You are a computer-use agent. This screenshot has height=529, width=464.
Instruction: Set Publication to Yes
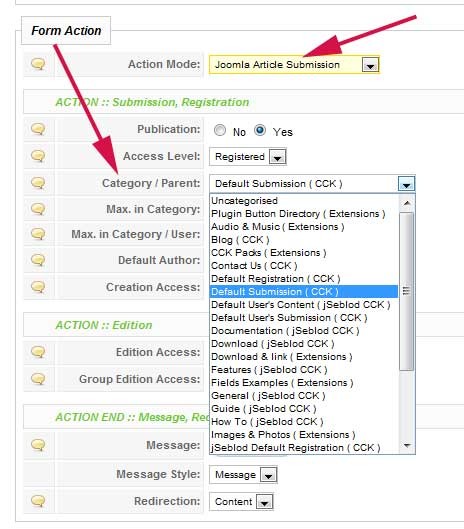coord(260,130)
